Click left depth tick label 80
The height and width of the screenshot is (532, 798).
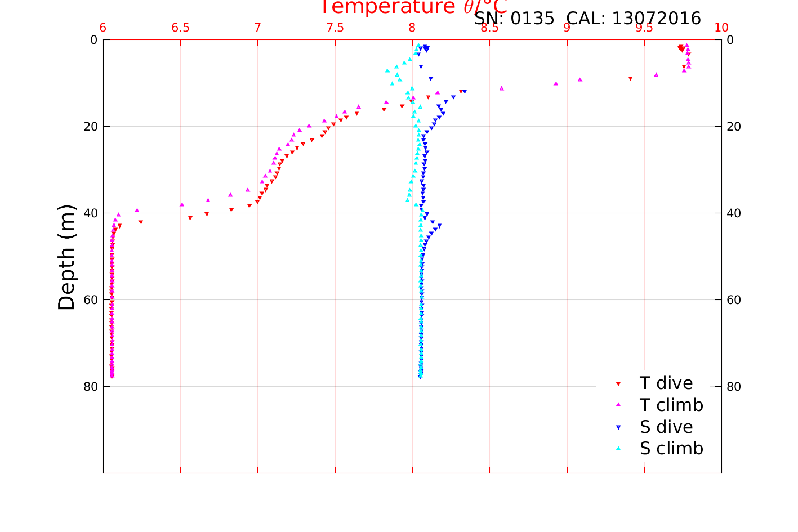point(91,387)
